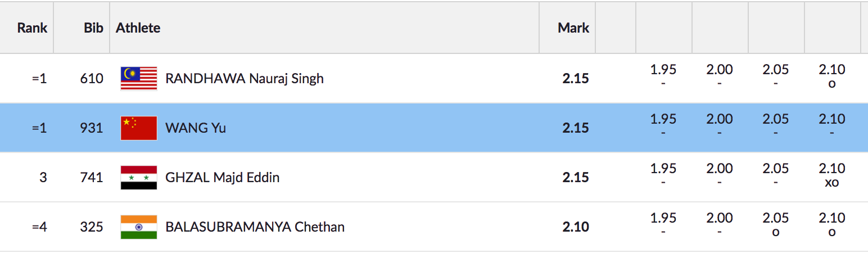Click the China flag icon
Viewport: 868px width, 253px height.
138,128
